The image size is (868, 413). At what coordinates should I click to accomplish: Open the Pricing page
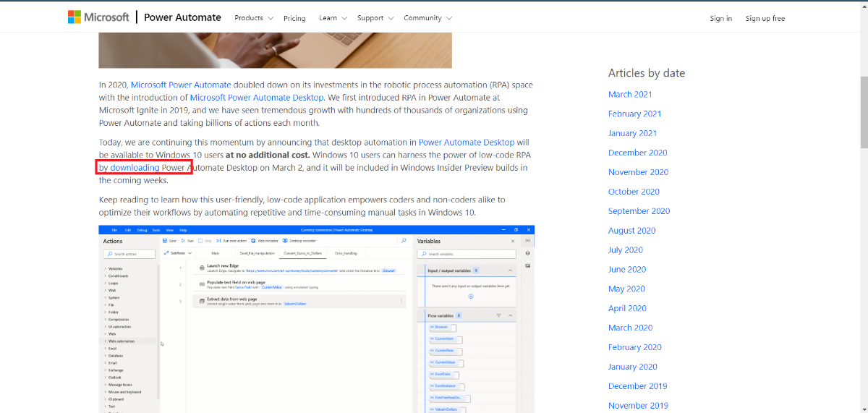[x=294, y=18]
